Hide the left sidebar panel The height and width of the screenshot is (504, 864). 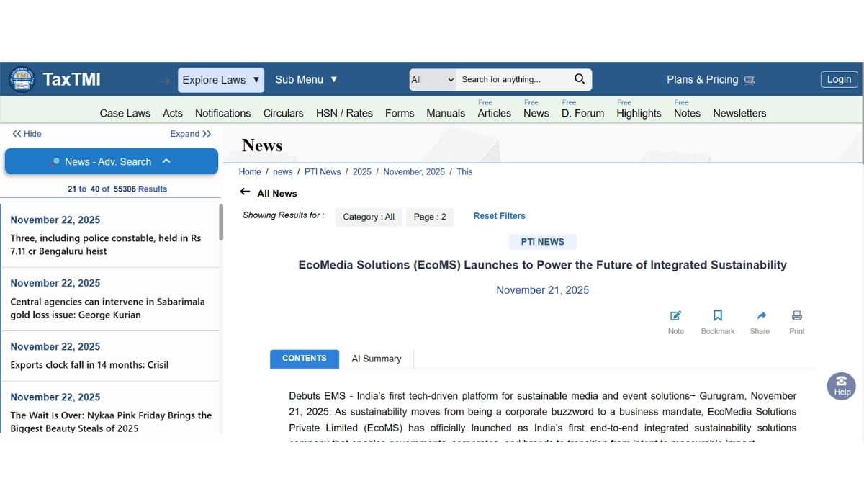pos(27,134)
